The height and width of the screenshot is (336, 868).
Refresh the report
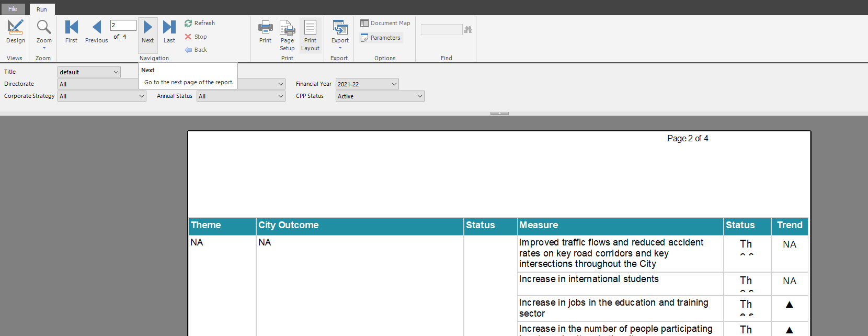click(200, 23)
